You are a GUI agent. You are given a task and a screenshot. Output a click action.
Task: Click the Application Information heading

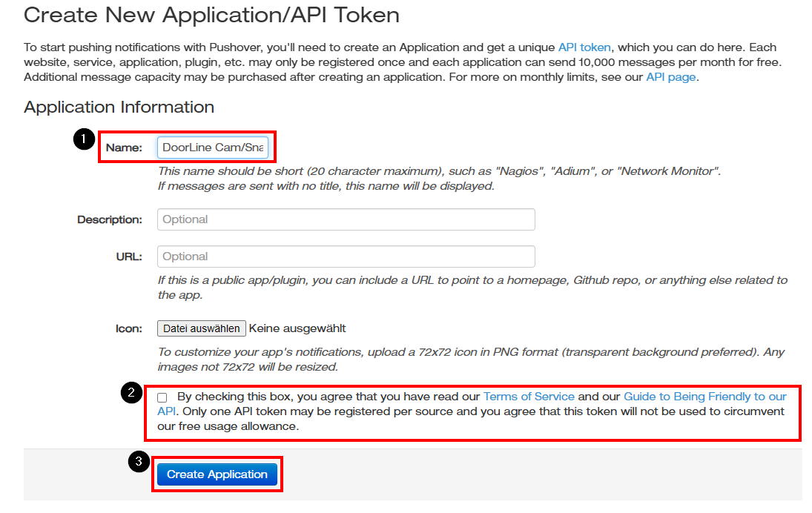tap(119, 107)
